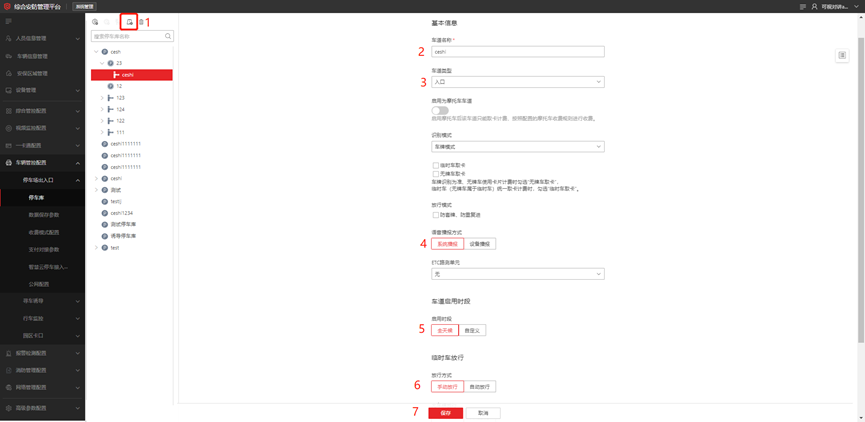This screenshot has height=422, width=865.
Task: Open the 识别模式 dropdown
Action: (x=517, y=146)
